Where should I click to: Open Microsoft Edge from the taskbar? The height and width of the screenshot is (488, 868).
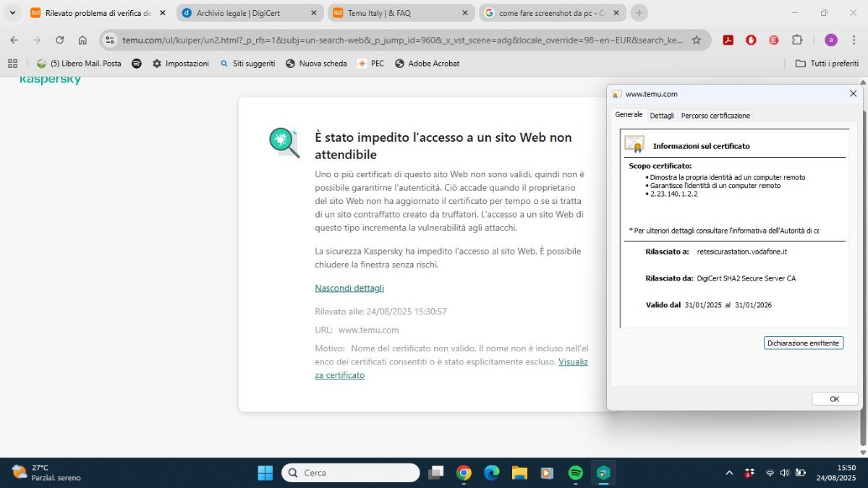click(492, 473)
